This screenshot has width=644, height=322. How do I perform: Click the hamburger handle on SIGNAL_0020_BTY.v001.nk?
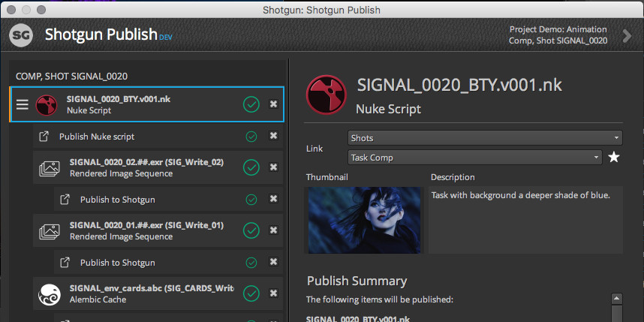pyautogui.click(x=23, y=105)
